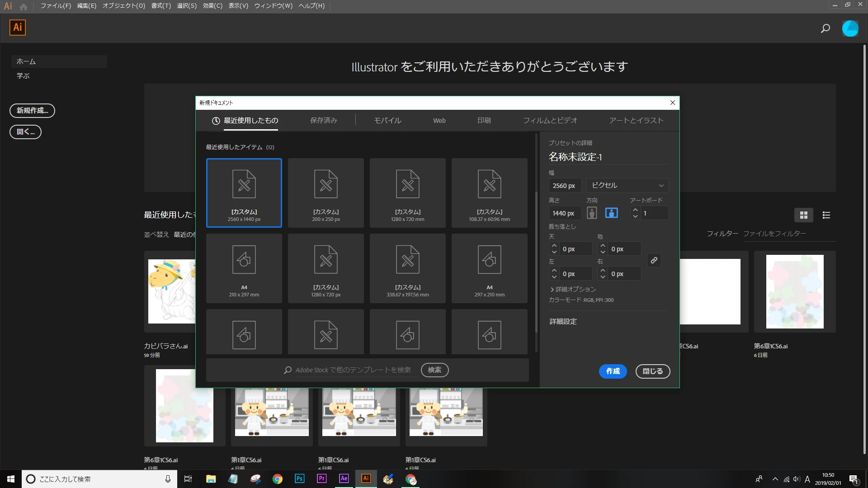Click the 閉じる button
This screenshot has width=868, height=488.
pos(652,371)
